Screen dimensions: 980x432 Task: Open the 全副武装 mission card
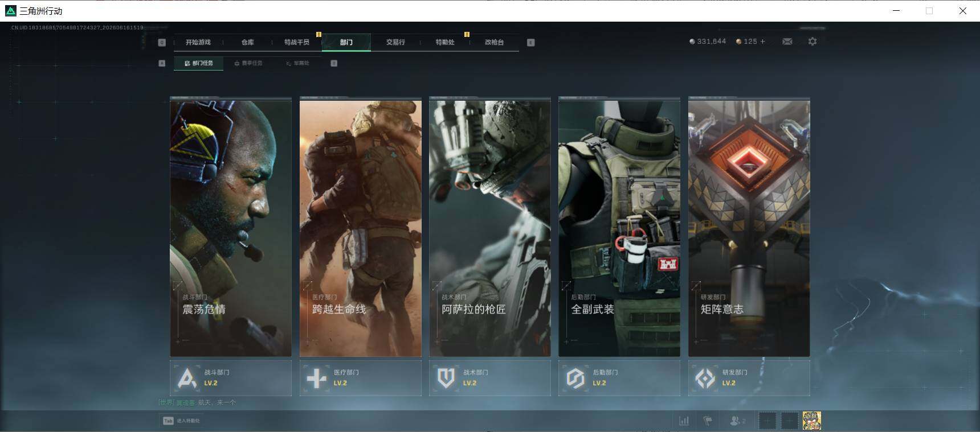(619, 227)
